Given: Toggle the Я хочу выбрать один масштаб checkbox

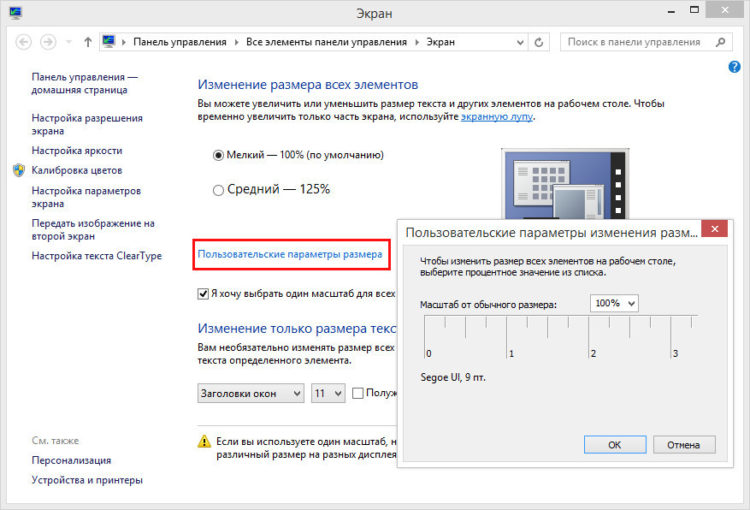Looking at the screenshot, I should 203,294.
